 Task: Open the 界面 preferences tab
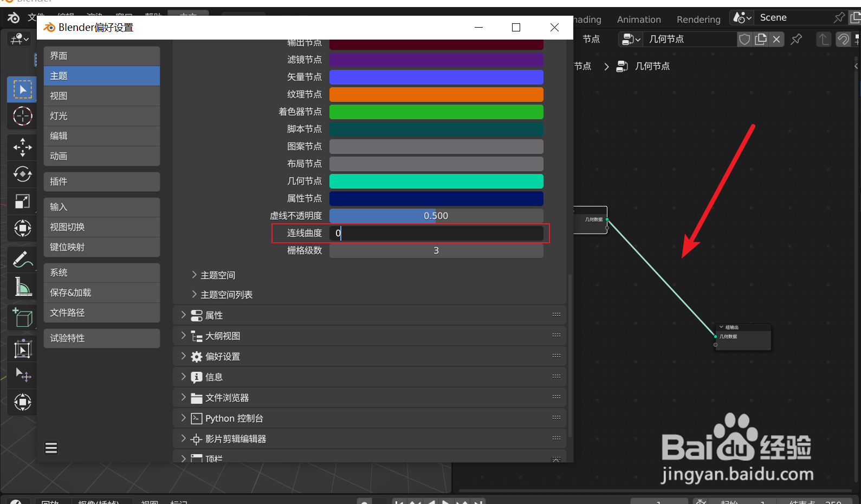click(x=102, y=56)
